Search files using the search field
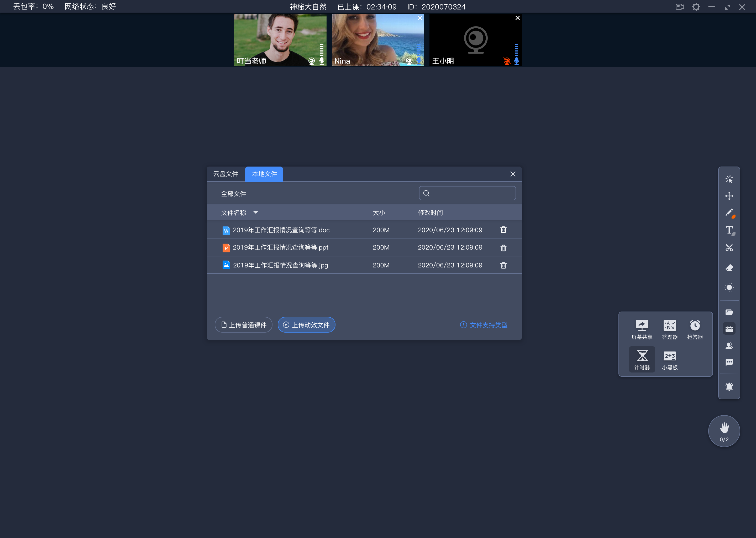The width and height of the screenshot is (756, 538). point(468,194)
